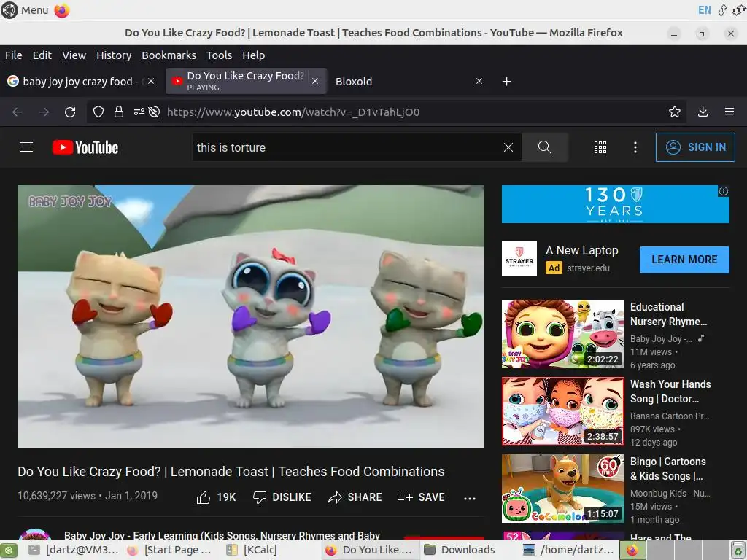The image size is (747, 560).
Task: Click the show desktop icon in the bottom panel
Action: coord(9,550)
